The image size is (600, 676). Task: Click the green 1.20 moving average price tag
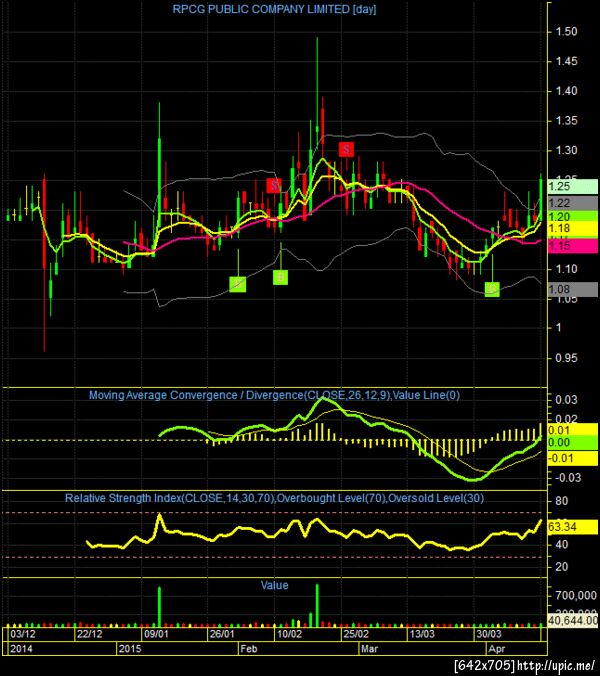coord(572,216)
